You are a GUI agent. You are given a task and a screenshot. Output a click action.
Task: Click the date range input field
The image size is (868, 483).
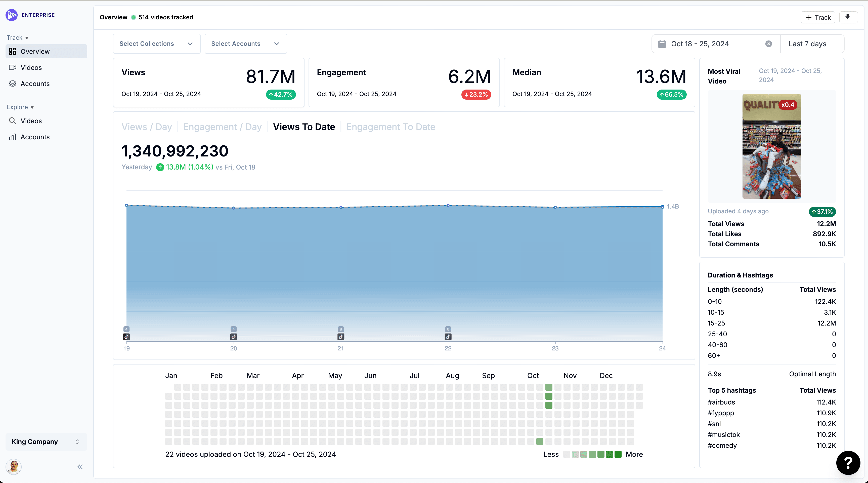(716, 44)
